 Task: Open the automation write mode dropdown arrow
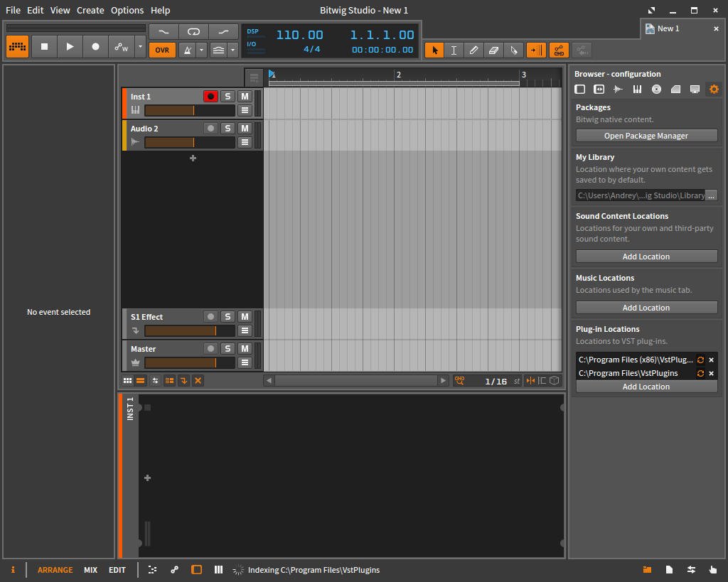(x=140, y=47)
